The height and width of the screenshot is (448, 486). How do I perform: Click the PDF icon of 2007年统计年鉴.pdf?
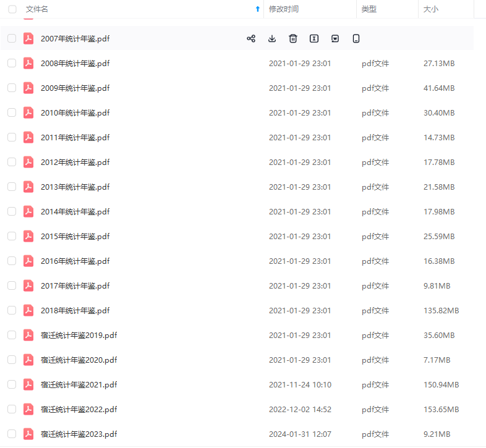[x=28, y=38]
